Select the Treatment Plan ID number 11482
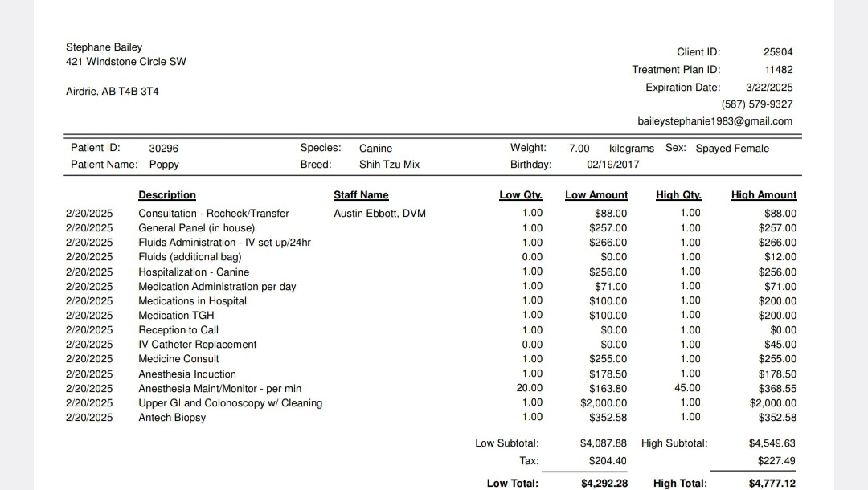868x490 pixels. pos(778,70)
